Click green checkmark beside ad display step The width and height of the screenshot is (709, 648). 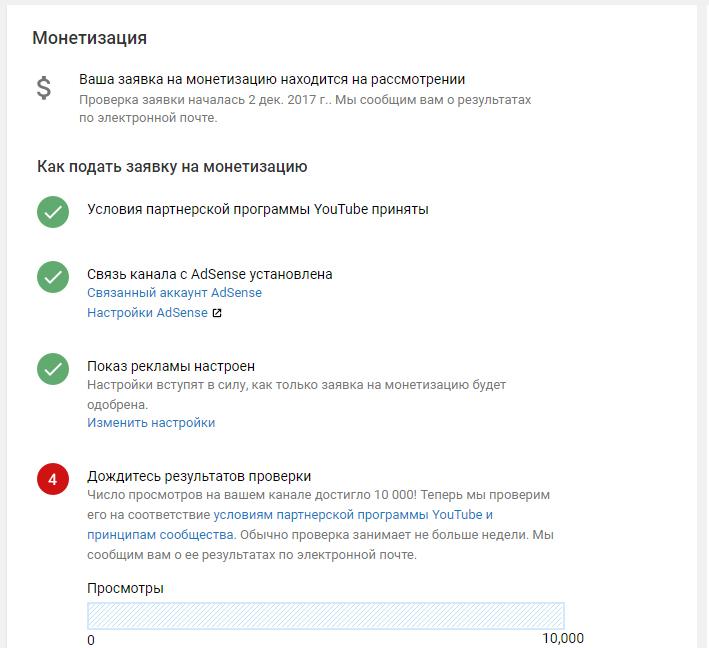click(53, 369)
